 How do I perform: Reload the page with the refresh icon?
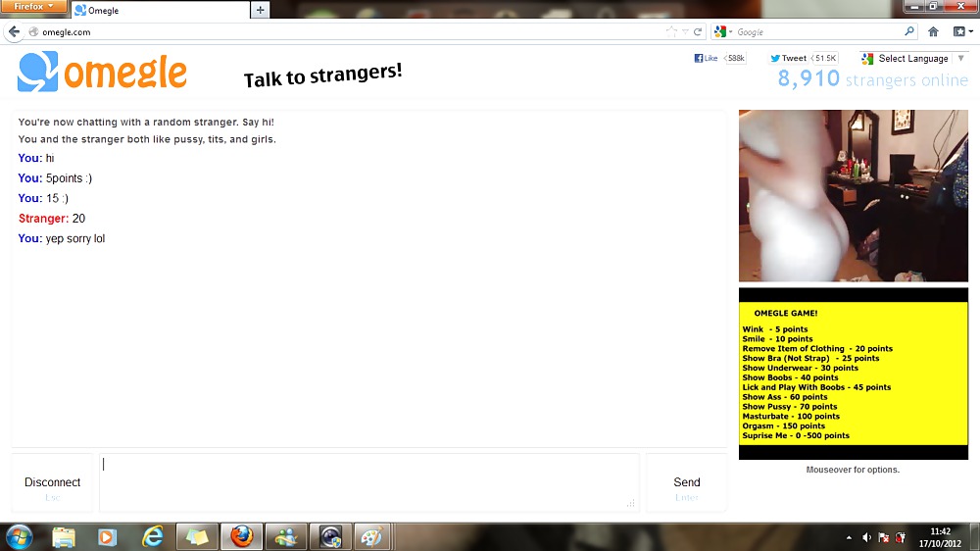pyautogui.click(x=698, y=31)
